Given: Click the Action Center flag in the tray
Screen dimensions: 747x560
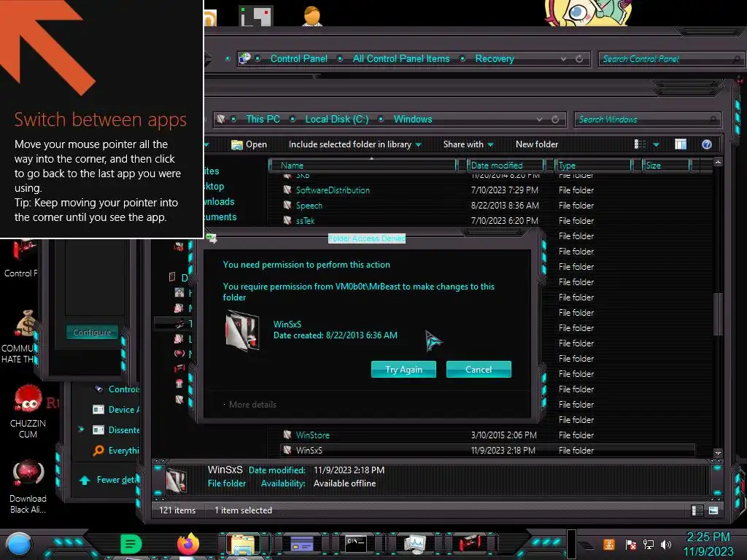Looking at the screenshot, I should pyautogui.click(x=631, y=545).
